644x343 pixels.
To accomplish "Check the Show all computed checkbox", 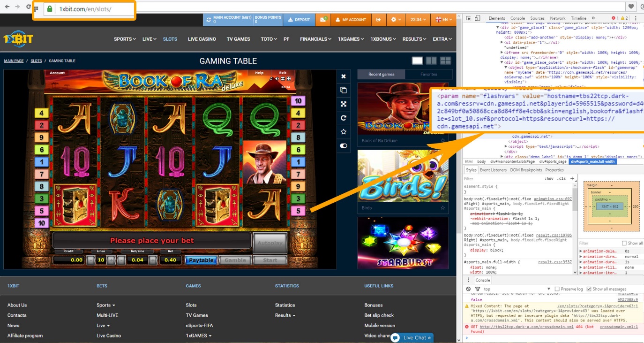I will click(624, 243).
